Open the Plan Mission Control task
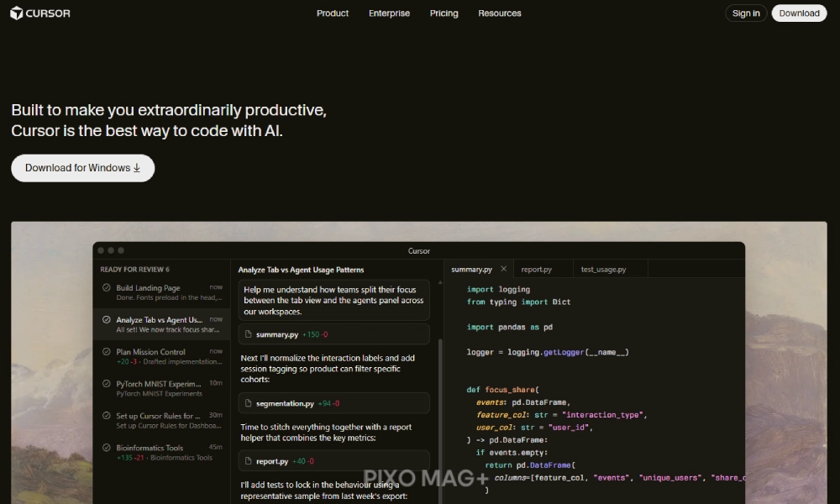840x504 pixels. [x=162, y=357]
